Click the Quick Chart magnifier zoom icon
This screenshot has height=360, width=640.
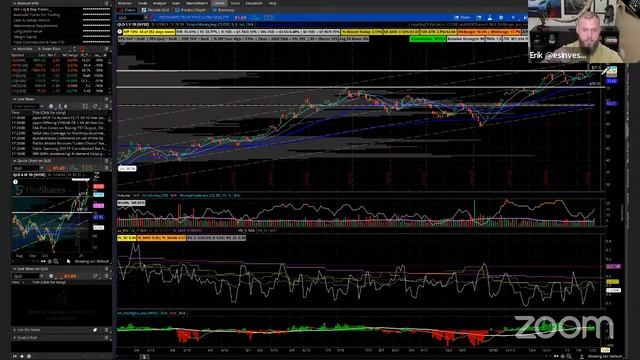[x=56, y=261]
